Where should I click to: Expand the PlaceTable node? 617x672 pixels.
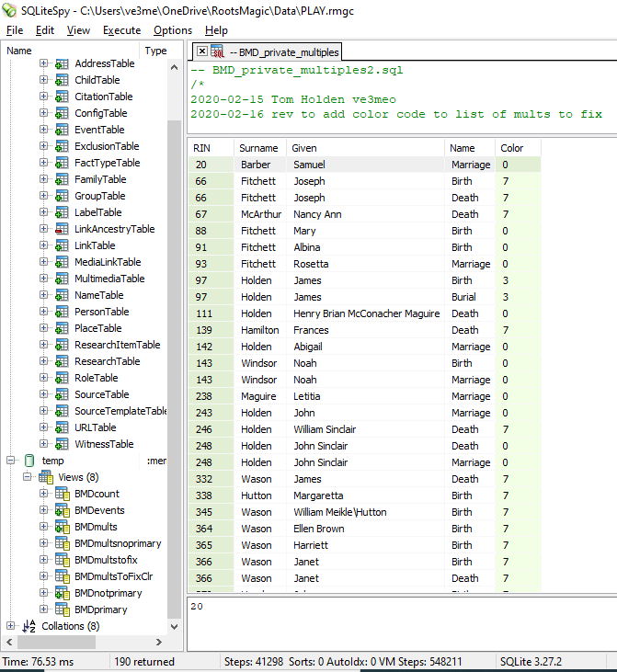click(x=44, y=328)
